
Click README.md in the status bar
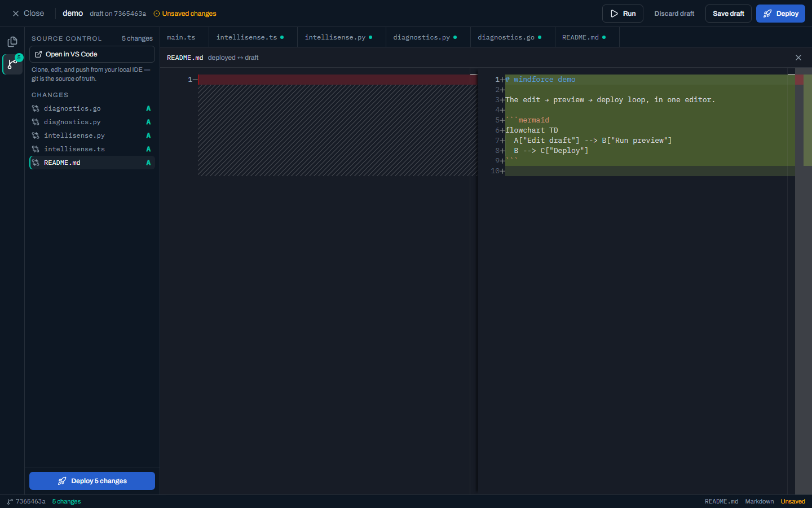click(x=721, y=501)
